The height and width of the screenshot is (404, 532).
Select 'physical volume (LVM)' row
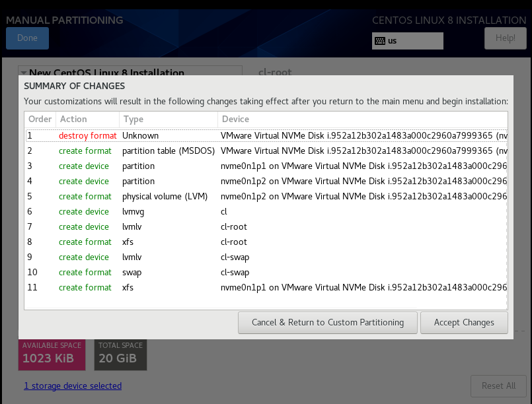pos(266,197)
